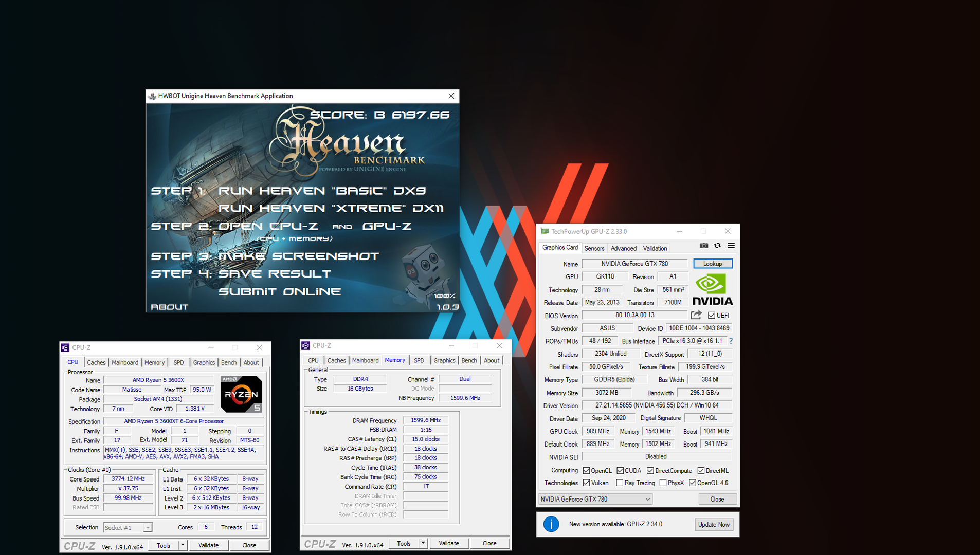Switch to Sensors tab in GPU-Z
980x555 pixels.
(x=594, y=248)
